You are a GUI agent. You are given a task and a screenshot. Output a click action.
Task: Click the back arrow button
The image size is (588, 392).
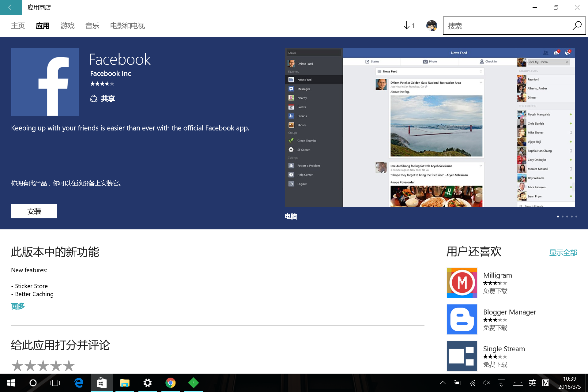tap(11, 7)
